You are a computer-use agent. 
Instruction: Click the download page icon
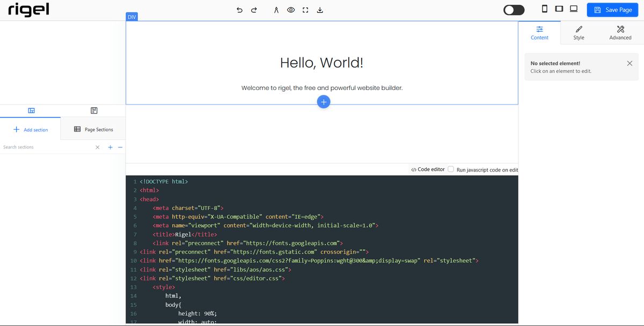click(x=320, y=10)
